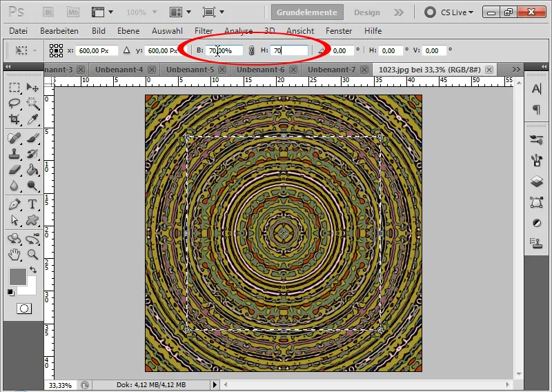The image size is (552, 392).
Task: Select the Rectangular Marquee tool
Action: coord(14,87)
